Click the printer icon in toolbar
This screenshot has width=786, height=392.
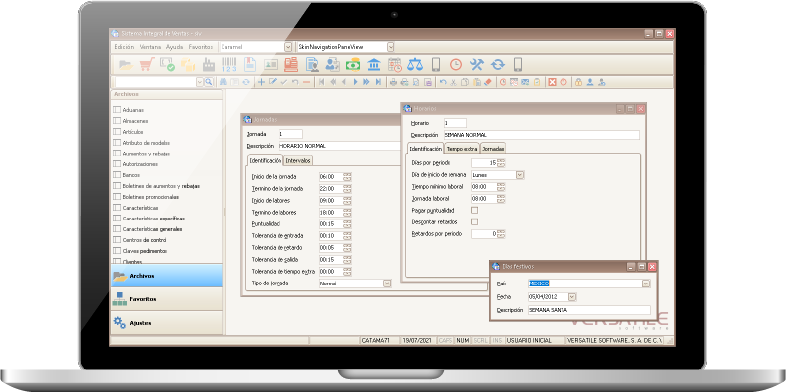[x=394, y=82]
